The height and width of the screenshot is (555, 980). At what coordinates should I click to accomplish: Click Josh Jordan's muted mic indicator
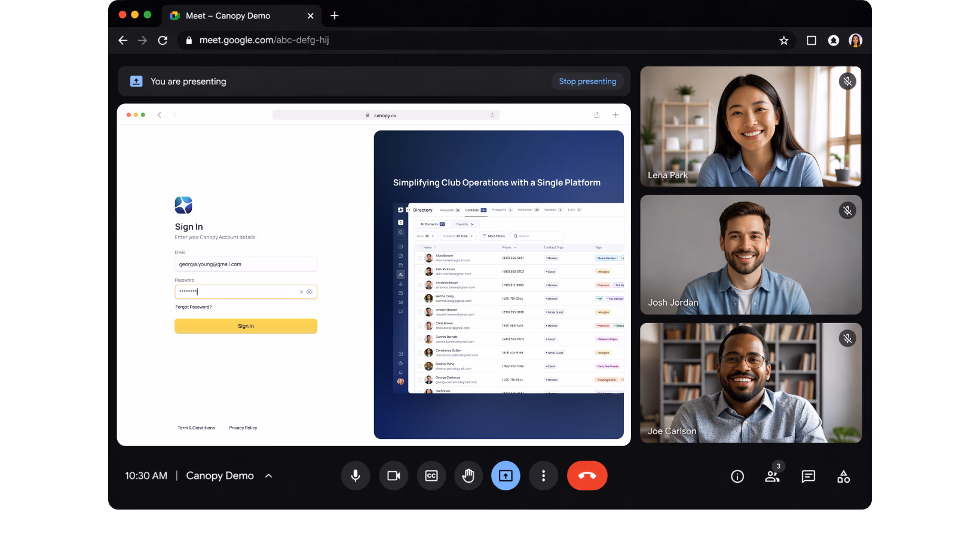point(847,211)
